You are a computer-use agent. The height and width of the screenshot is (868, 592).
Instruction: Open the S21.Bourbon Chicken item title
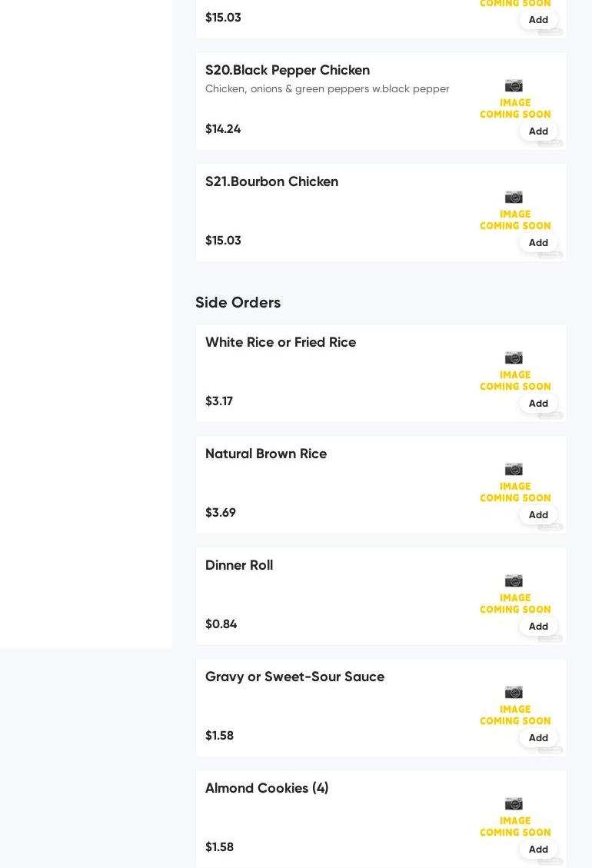(x=271, y=181)
